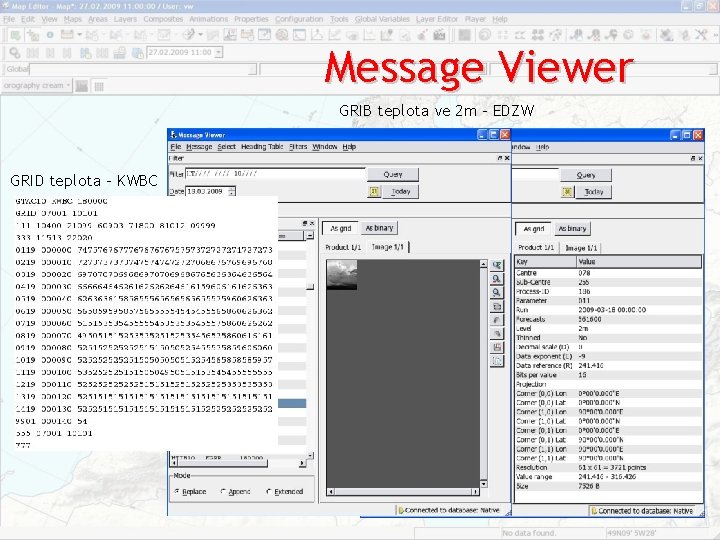
Task: Switch to Image 1/1 tab in right viewer
Action: click(581, 248)
